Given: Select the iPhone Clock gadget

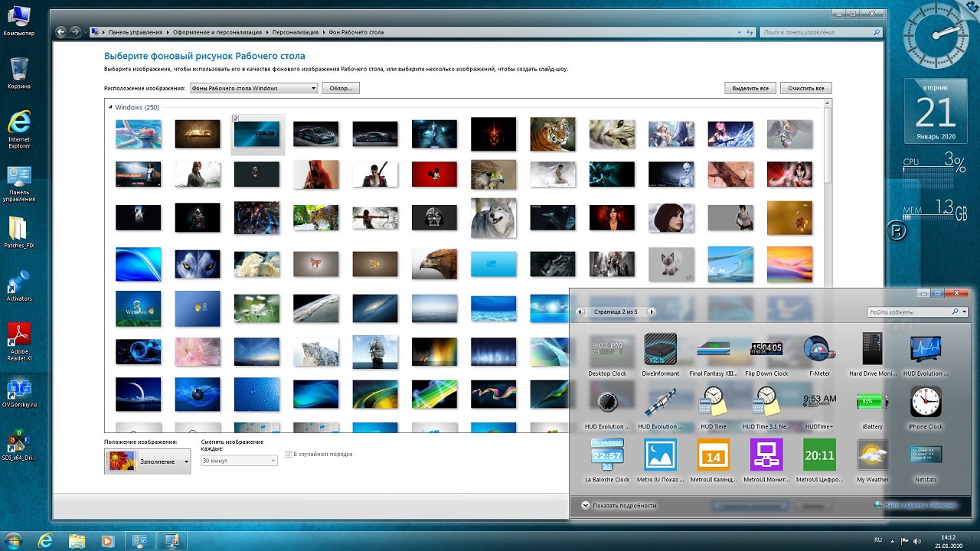Looking at the screenshot, I should [925, 402].
